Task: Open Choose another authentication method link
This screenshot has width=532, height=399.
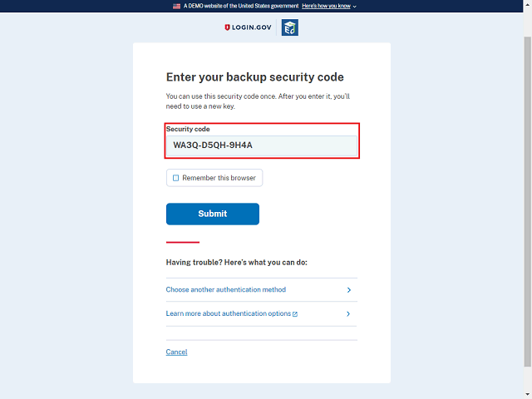Action: pos(226,290)
